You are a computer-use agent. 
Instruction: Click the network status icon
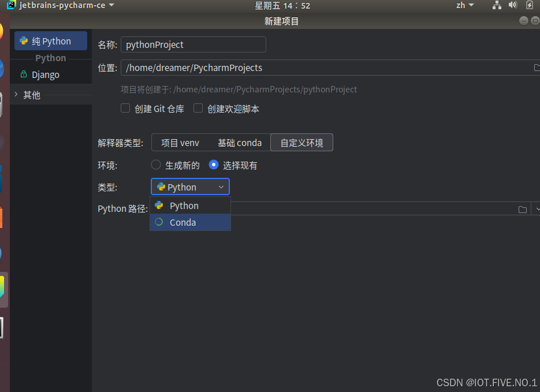(497, 5)
